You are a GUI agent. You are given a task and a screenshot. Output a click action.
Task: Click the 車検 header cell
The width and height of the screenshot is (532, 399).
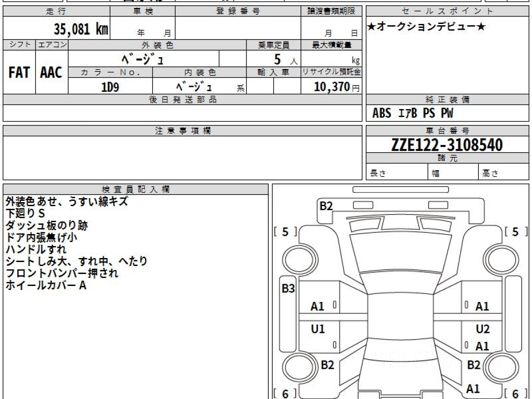click(x=143, y=12)
